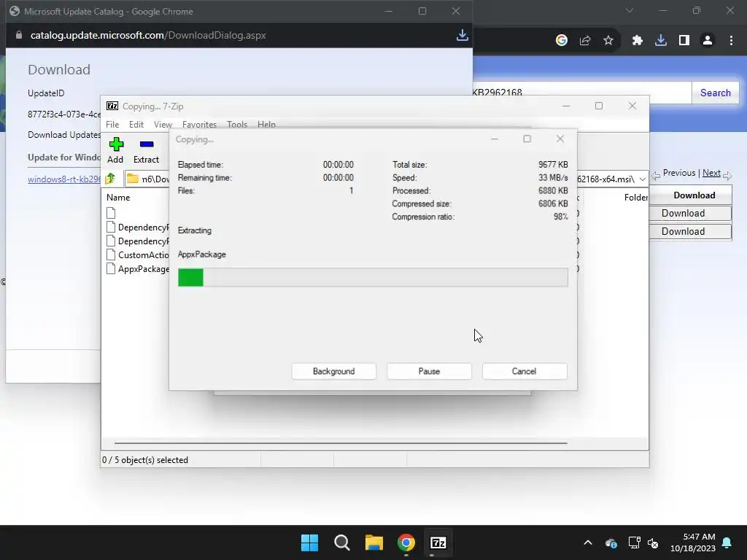Click the site lock icon in popup address bar
This screenshot has width=747, height=560.
point(19,35)
